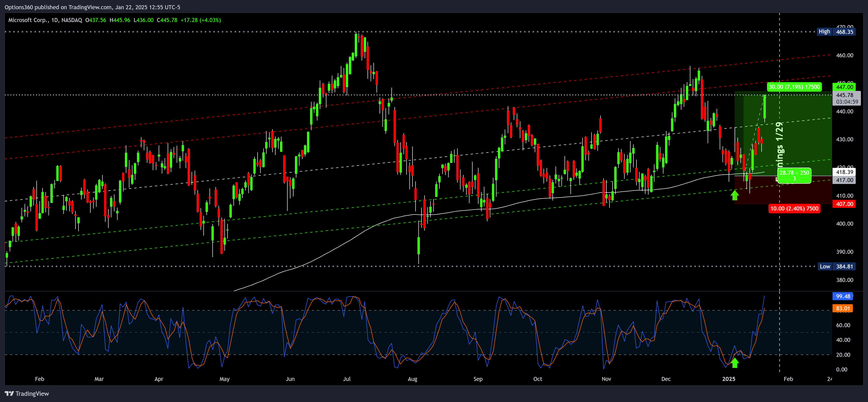Click the green arrow in the stochastic panel
868x402 pixels.
[735, 363]
